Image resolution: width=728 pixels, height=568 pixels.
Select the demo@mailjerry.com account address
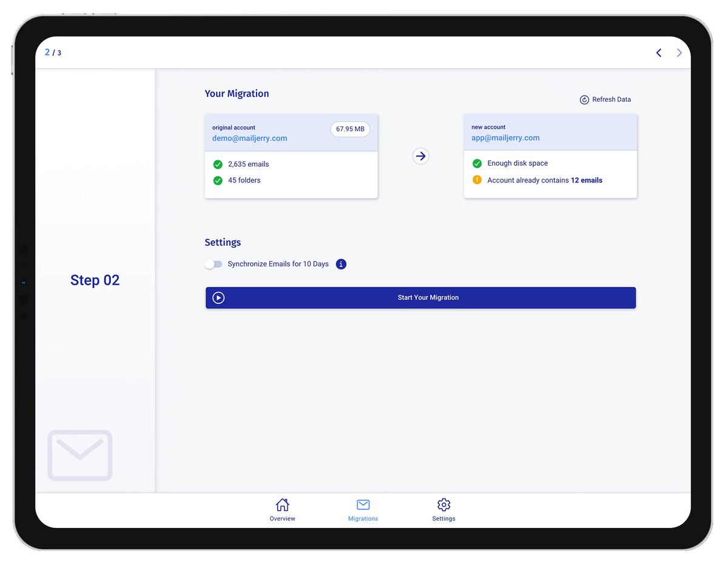pos(249,138)
